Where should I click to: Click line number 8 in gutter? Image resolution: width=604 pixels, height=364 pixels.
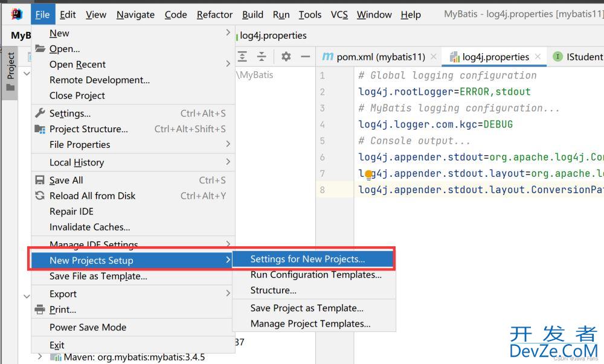323,190
